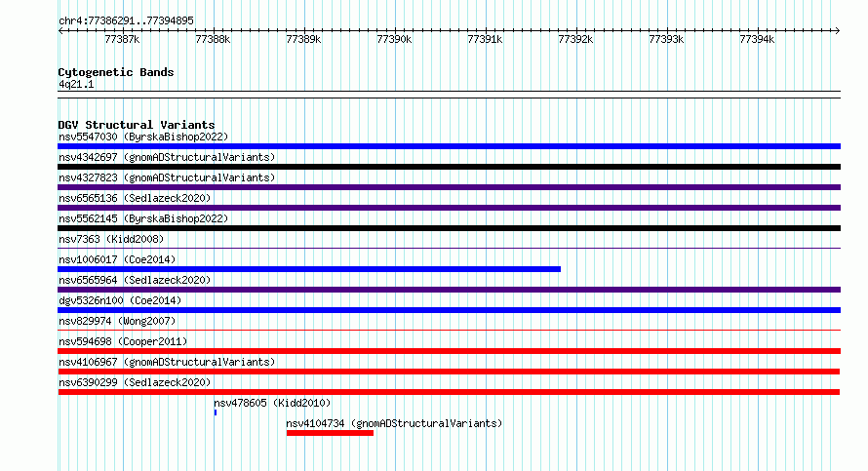This screenshot has height=471, width=868.
Task: Open nsv829974 (Wong2007) label
Action: pyautogui.click(x=117, y=321)
